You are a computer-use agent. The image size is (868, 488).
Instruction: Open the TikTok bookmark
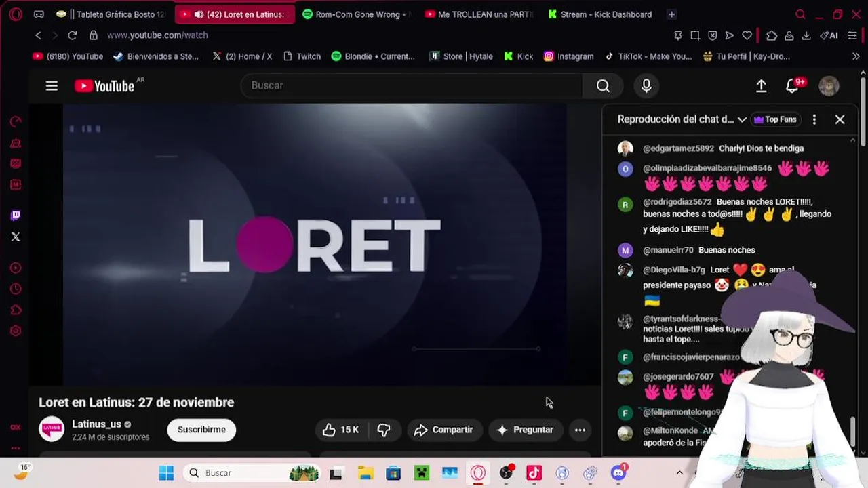click(648, 56)
